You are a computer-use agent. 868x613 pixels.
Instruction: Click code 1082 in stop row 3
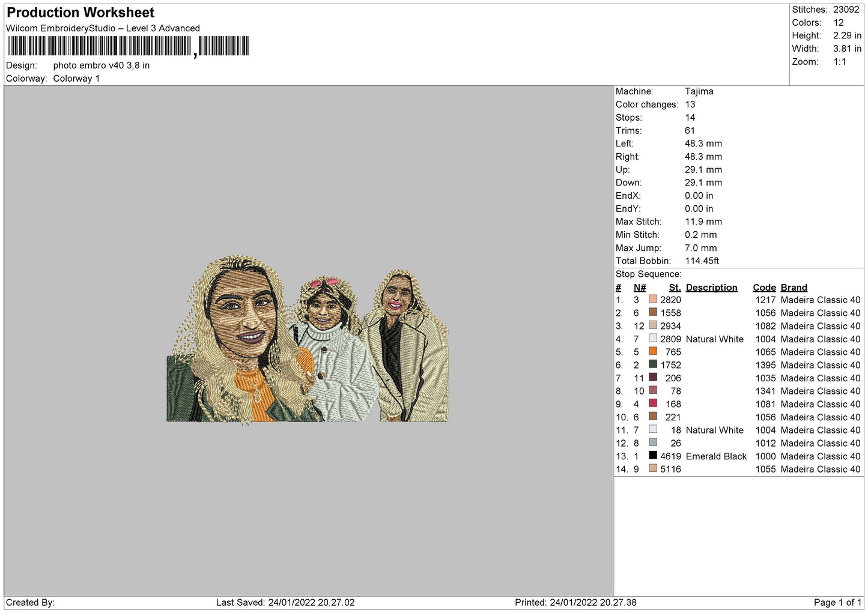765,326
